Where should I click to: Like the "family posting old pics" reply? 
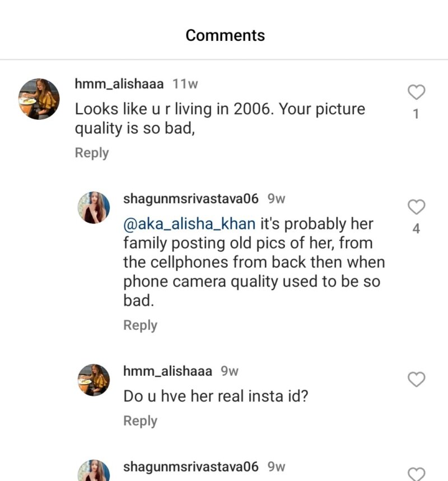coord(416,207)
